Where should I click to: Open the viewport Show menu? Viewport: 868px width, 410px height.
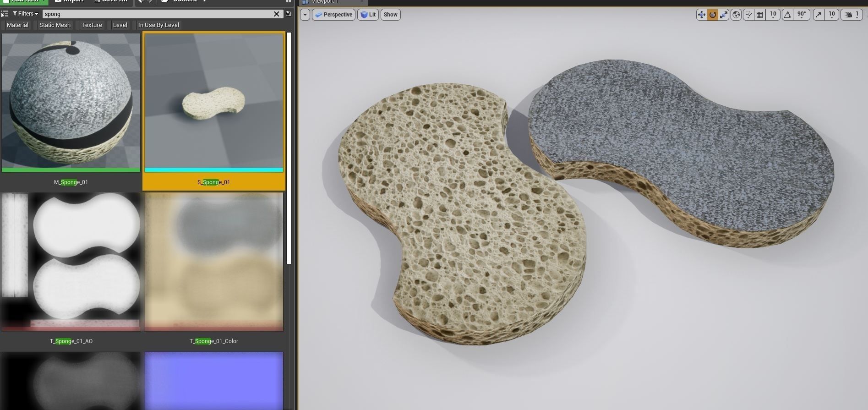tap(390, 15)
